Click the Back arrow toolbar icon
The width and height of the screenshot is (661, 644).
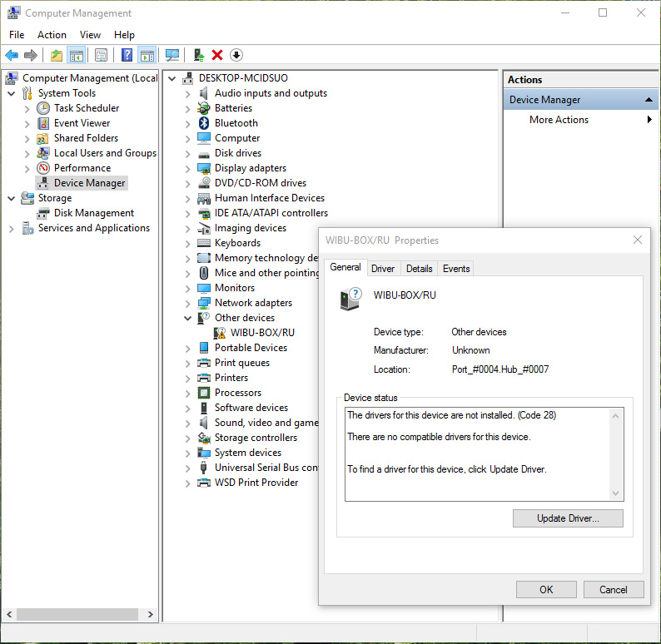[12, 55]
